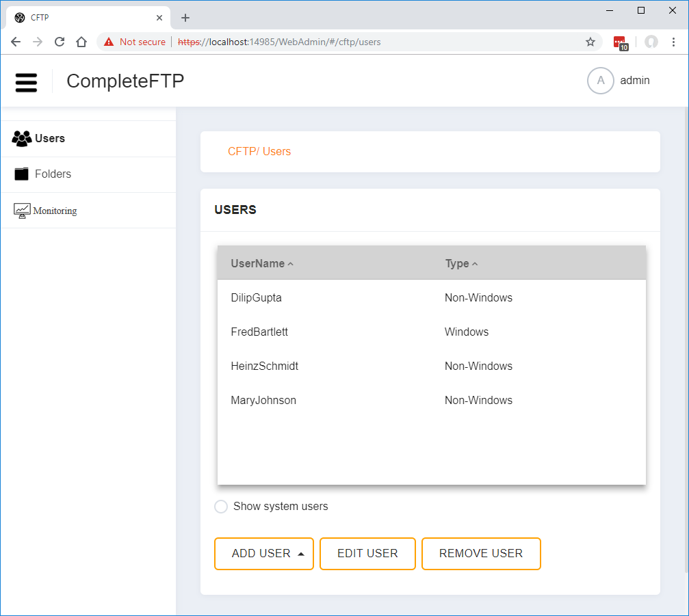The image size is (689, 616).
Task: Open the browser home page icon
Action: pos(81,42)
